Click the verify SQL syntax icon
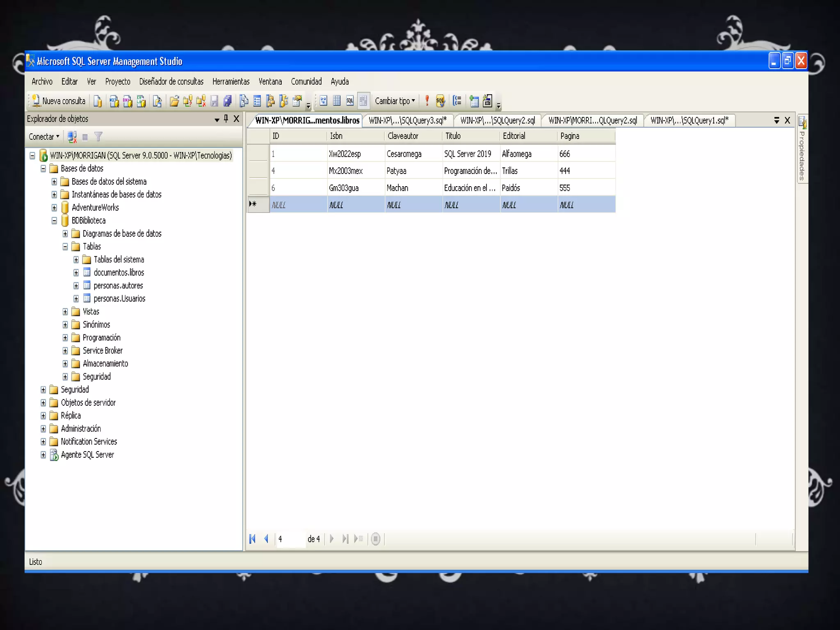 [440, 101]
